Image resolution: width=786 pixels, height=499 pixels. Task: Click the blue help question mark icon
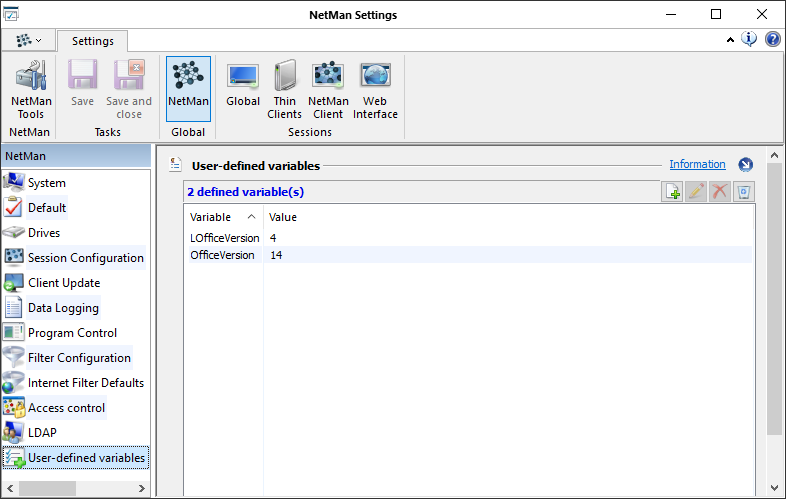coord(773,39)
